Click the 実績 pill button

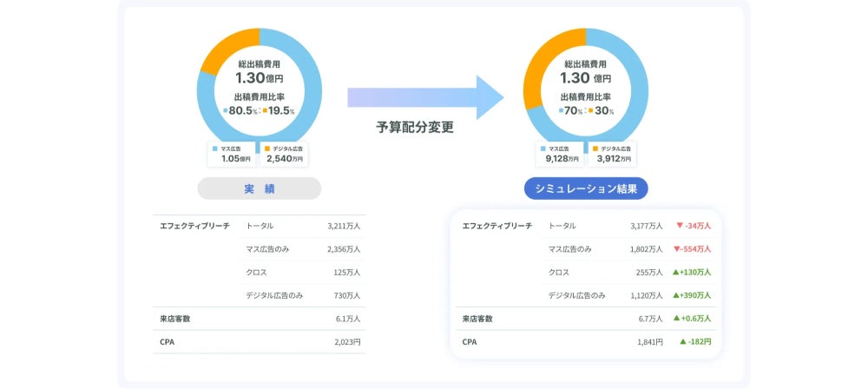(x=259, y=188)
